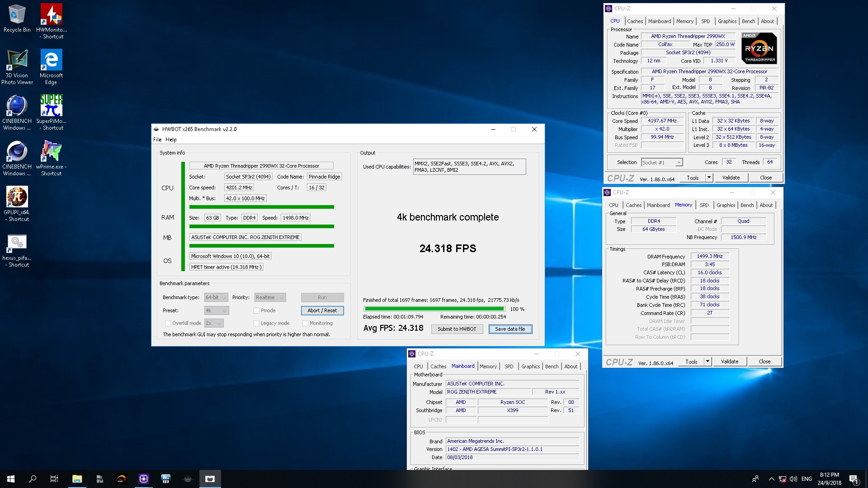
Task: Click Submit to HWBOT button
Action: coord(457,329)
